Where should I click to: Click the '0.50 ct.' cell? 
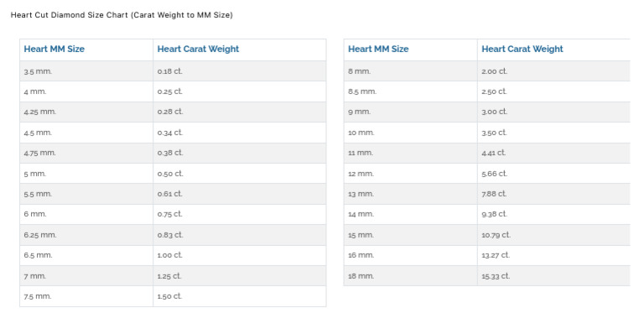click(240, 174)
